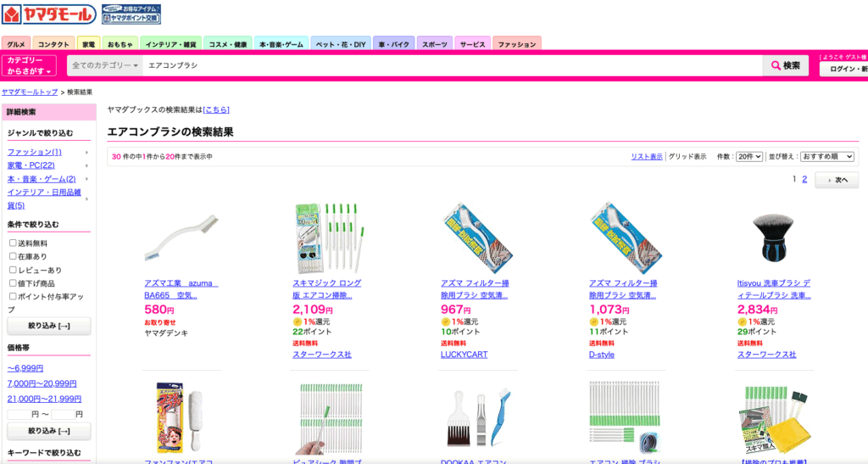Open the DOOKAA three-brush set thumbnail

point(477,417)
